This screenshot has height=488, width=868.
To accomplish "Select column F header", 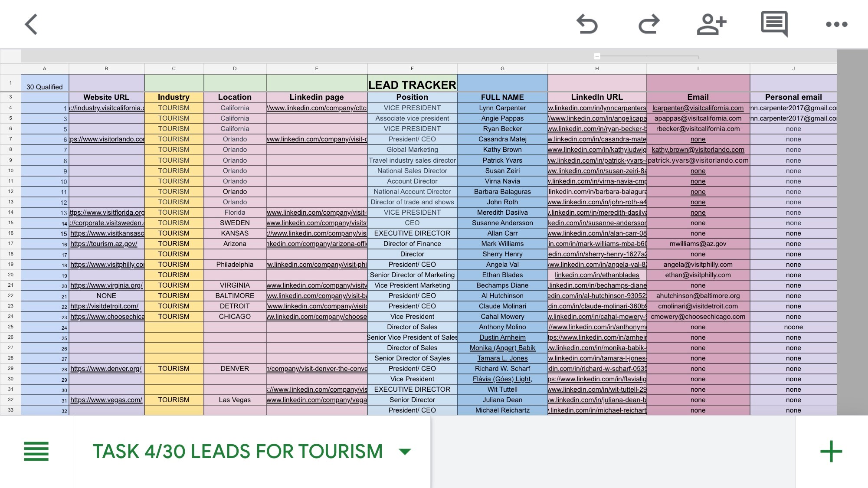I will (412, 69).
